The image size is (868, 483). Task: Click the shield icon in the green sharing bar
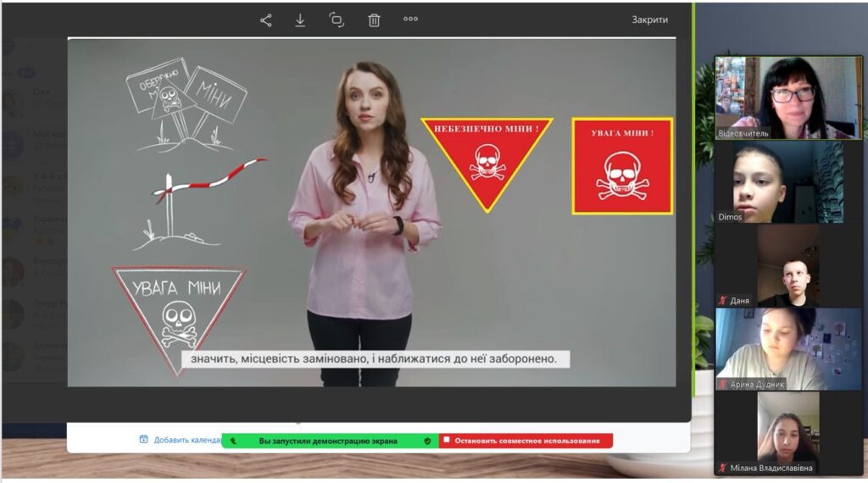point(427,441)
